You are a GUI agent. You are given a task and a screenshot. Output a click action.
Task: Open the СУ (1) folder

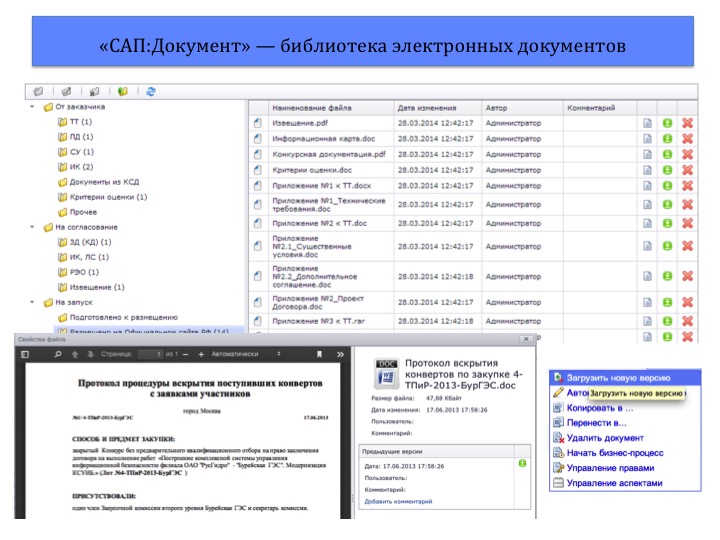click(x=76, y=152)
